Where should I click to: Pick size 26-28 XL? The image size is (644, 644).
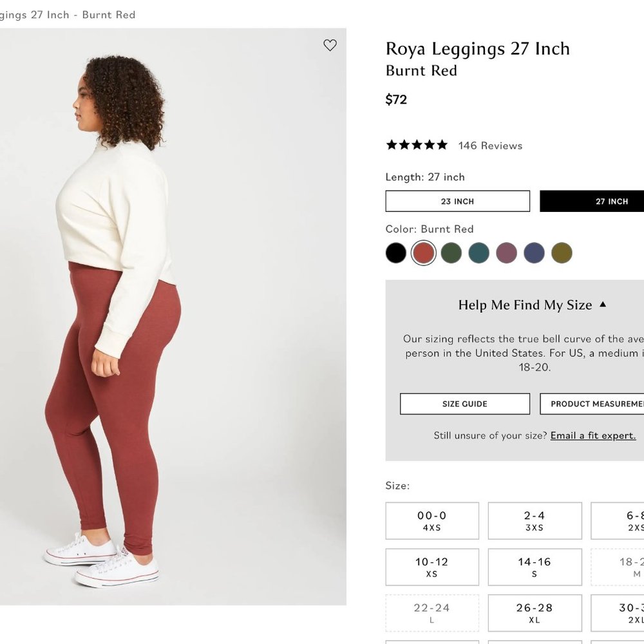534,612
